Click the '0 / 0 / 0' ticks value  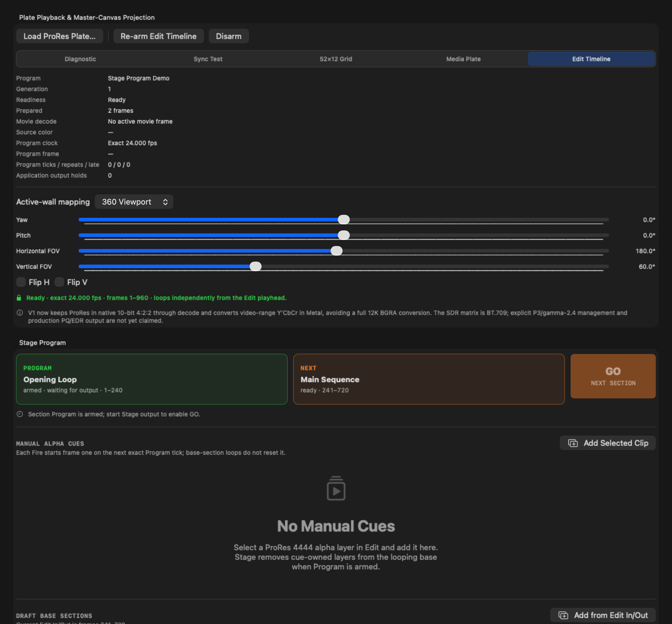[119, 164]
